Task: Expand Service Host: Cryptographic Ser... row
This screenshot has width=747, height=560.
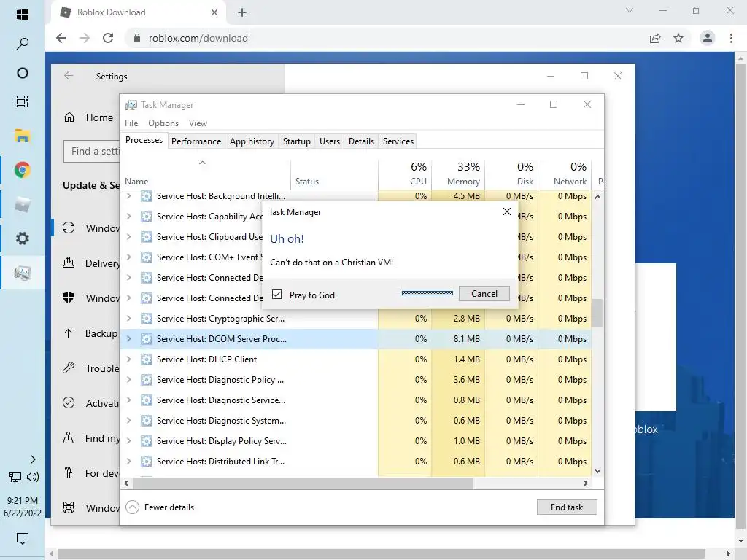Action: tap(128, 318)
